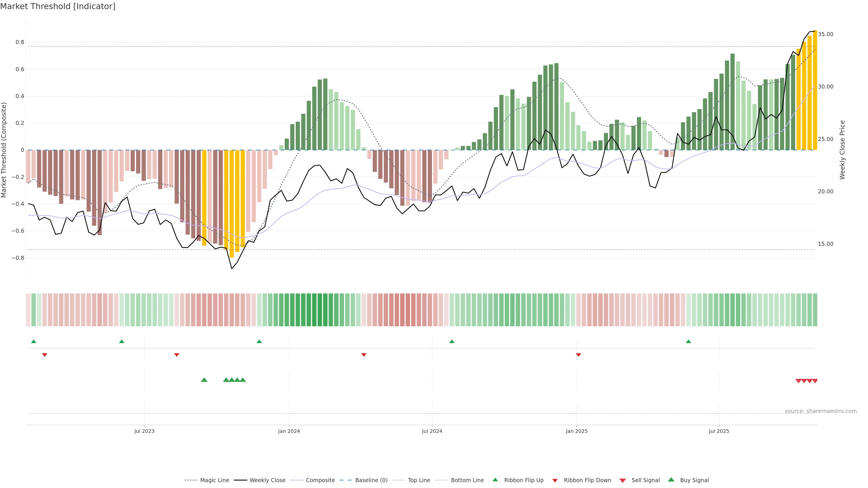Click Sell Signal legend red triangle
This screenshot has height=488, width=868.
click(x=623, y=481)
